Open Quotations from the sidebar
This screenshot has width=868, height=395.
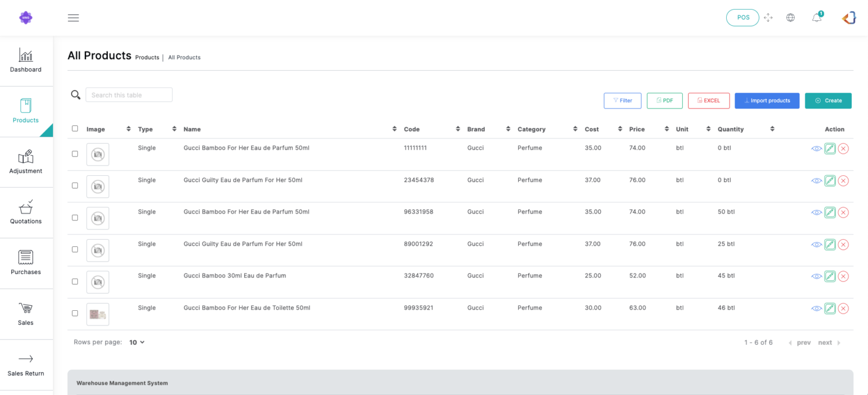(x=26, y=212)
